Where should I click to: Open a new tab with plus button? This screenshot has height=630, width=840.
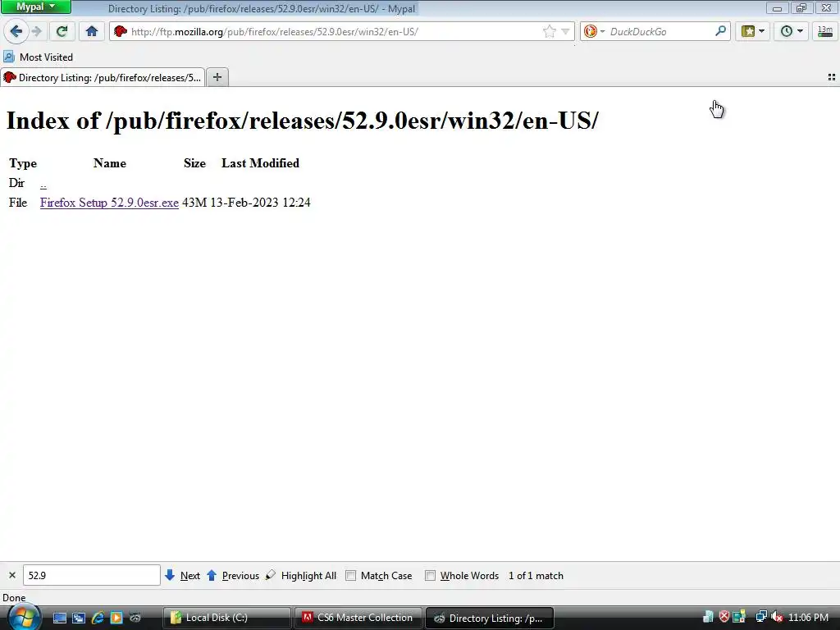pos(217,78)
